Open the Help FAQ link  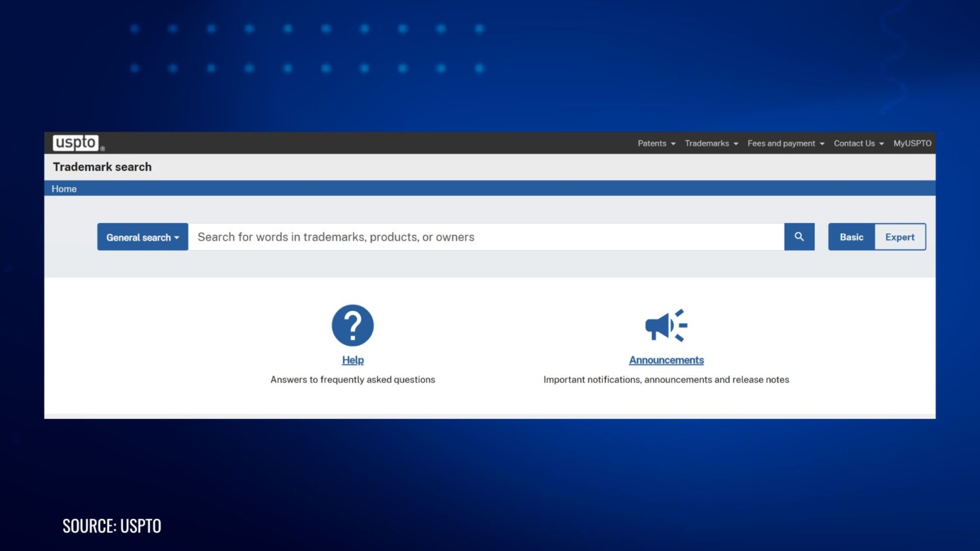353,359
